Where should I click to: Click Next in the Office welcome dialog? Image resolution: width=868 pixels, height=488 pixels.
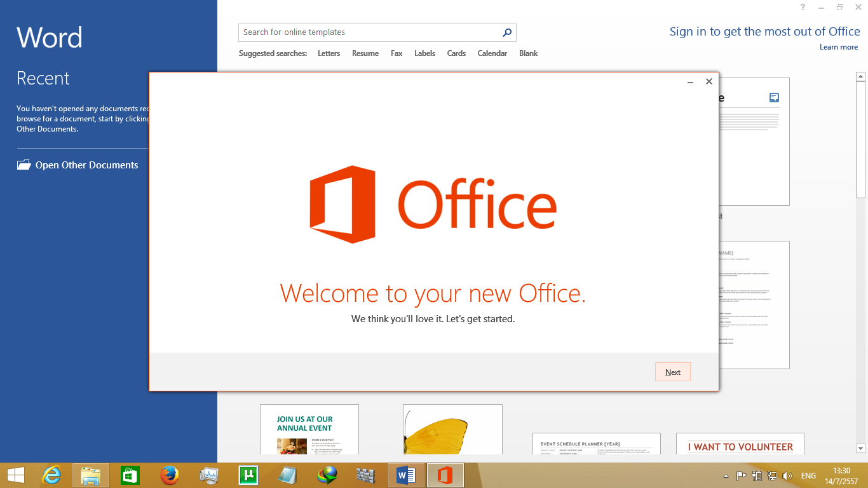[x=672, y=372]
